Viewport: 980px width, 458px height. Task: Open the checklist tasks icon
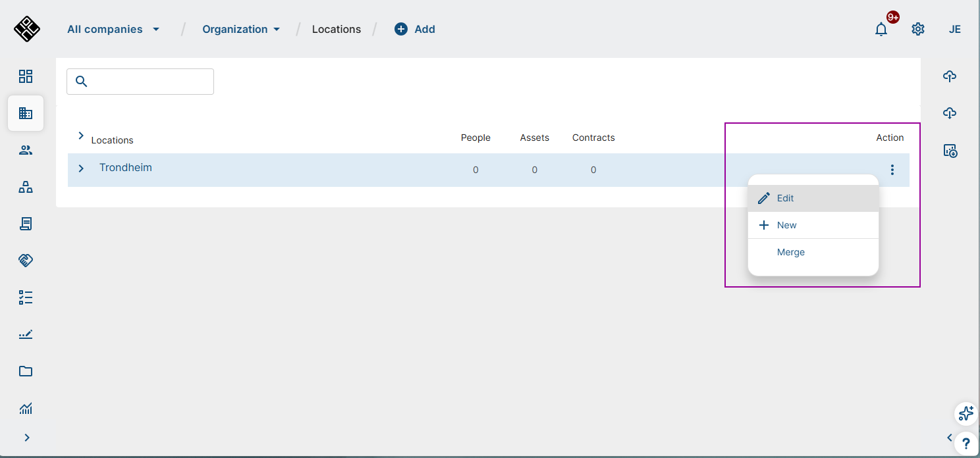pyautogui.click(x=26, y=297)
